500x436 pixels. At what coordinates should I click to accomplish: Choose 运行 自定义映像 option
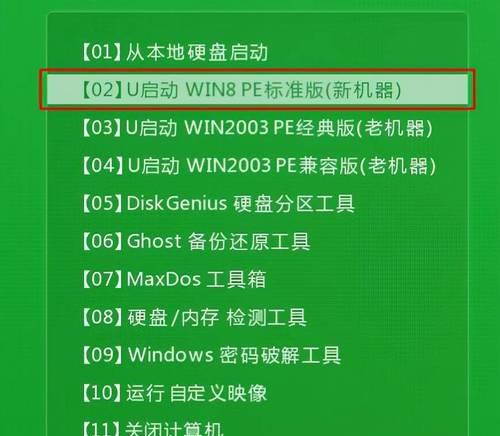click(174, 393)
